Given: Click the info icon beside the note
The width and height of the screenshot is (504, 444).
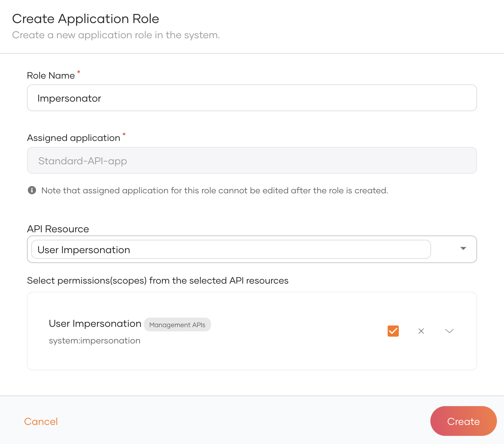Looking at the screenshot, I should (32, 190).
